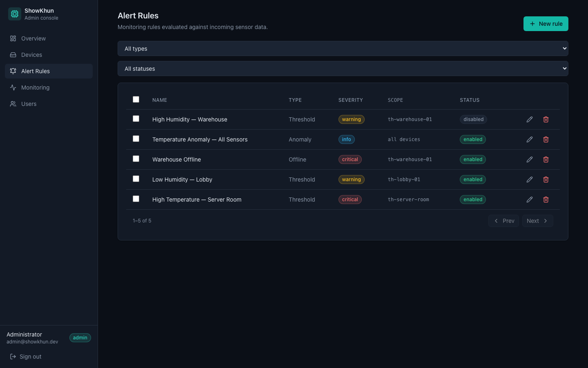Click enabled status badge for Temperature Anomaly
The image size is (588, 368).
click(473, 139)
